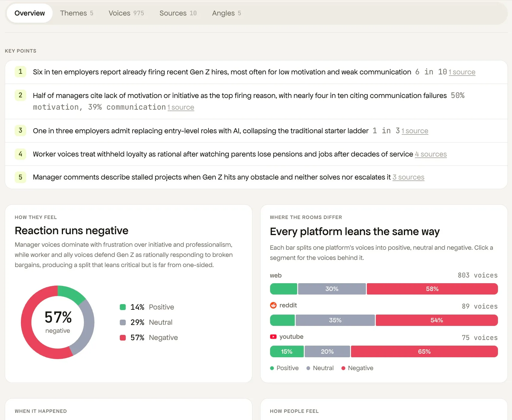This screenshot has height=420, width=512.
Task: Click the green Positive swatch in donut legend
Action: (123, 307)
